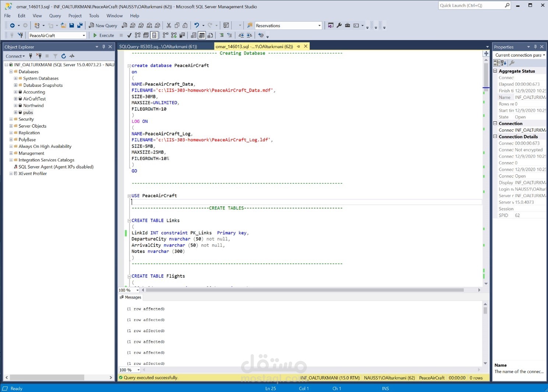Viewport: 548px width, 392px height.
Task: Click the Decrease Indent icon
Action: coord(241,35)
